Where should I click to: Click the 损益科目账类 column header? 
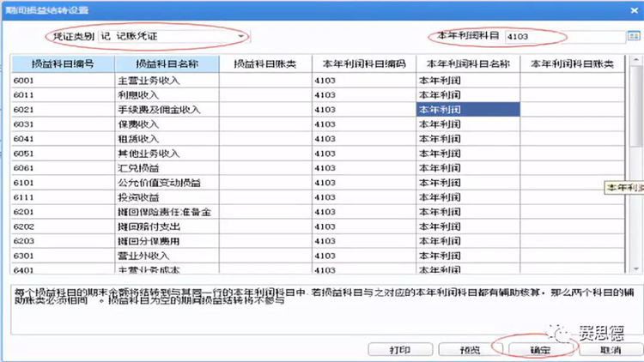tap(266, 64)
